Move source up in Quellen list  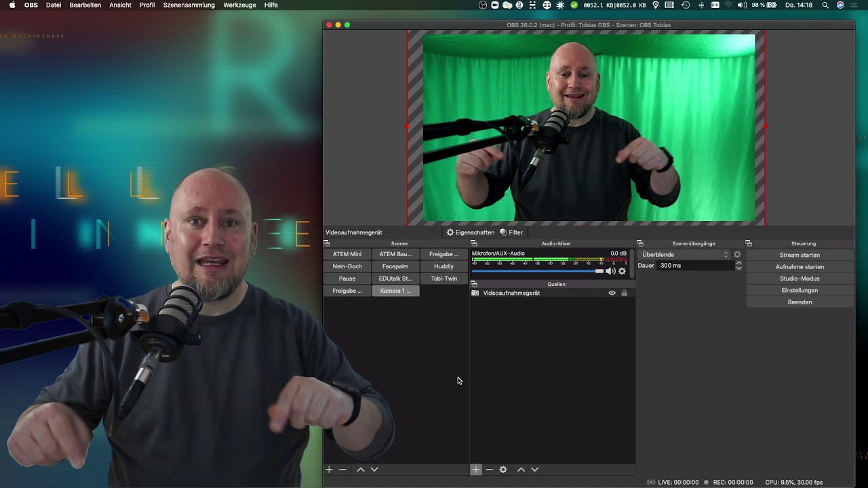tap(521, 470)
